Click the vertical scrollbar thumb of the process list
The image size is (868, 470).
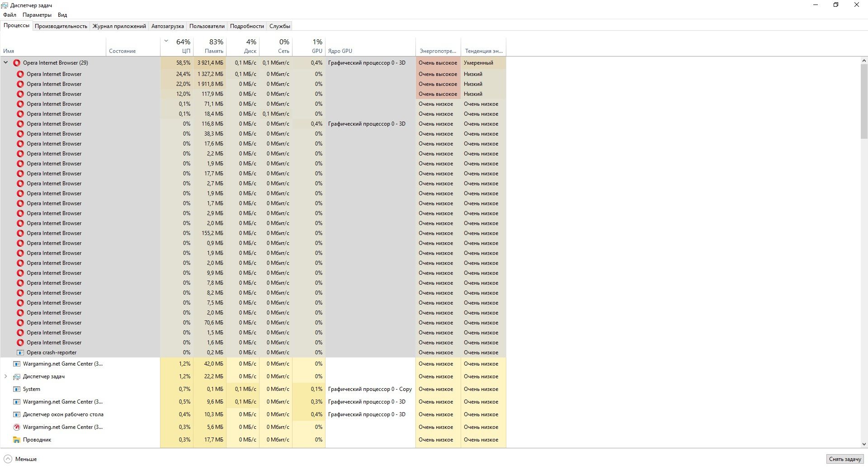[x=864, y=101]
